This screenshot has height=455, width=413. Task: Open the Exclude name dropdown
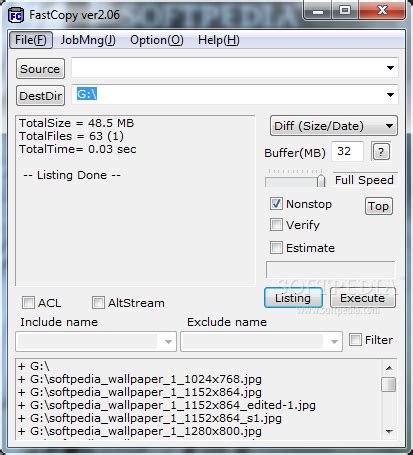(x=261, y=341)
